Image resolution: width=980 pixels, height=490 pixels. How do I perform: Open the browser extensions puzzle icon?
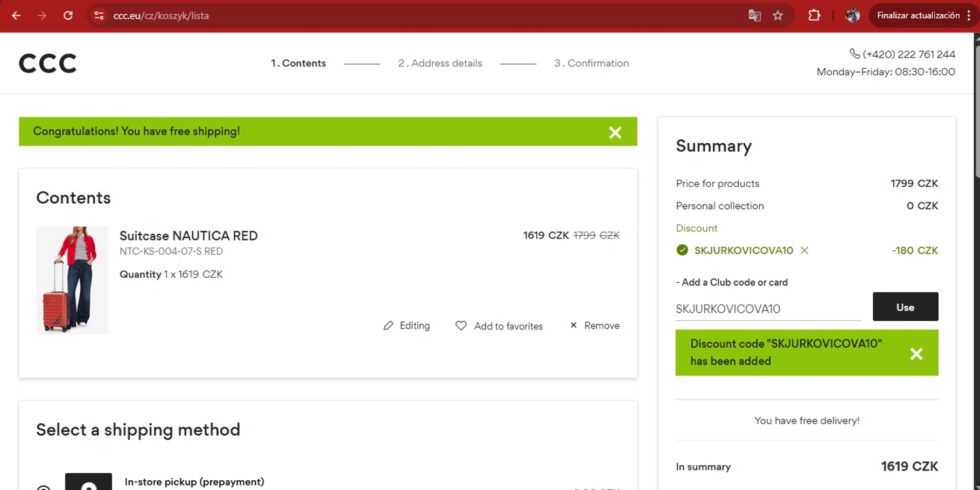[814, 16]
